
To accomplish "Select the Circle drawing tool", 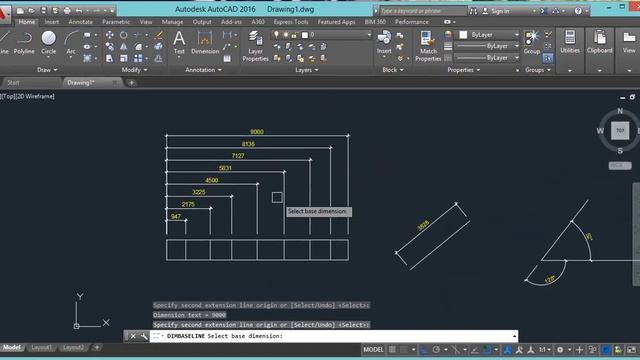I will tap(49, 43).
